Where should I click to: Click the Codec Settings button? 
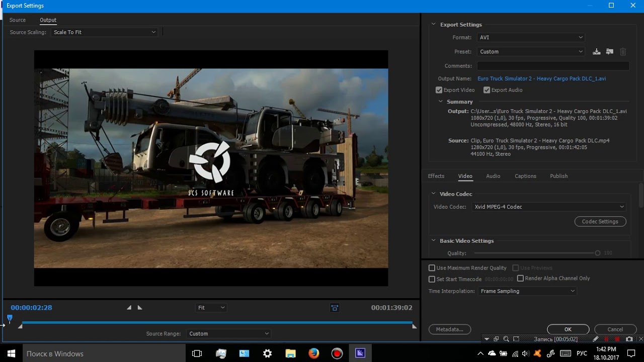click(x=600, y=221)
